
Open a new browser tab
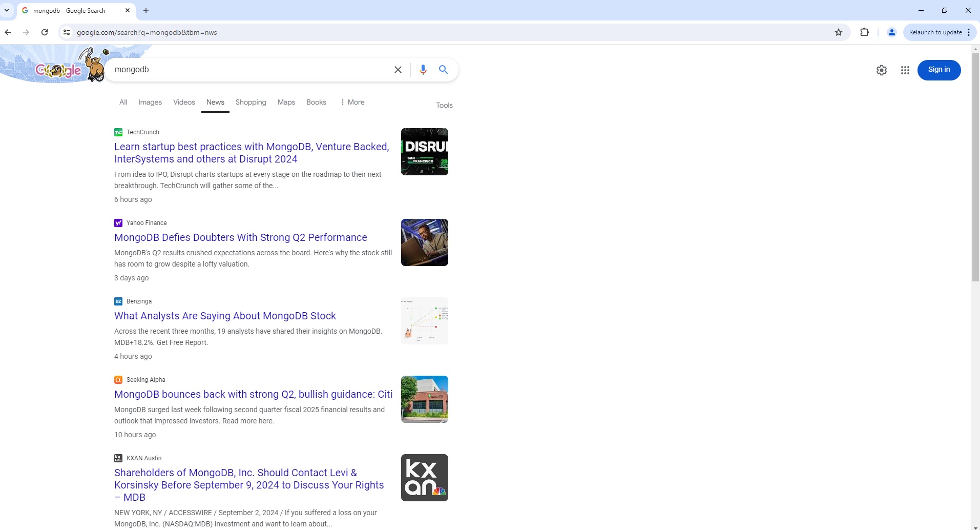(146, 10)
